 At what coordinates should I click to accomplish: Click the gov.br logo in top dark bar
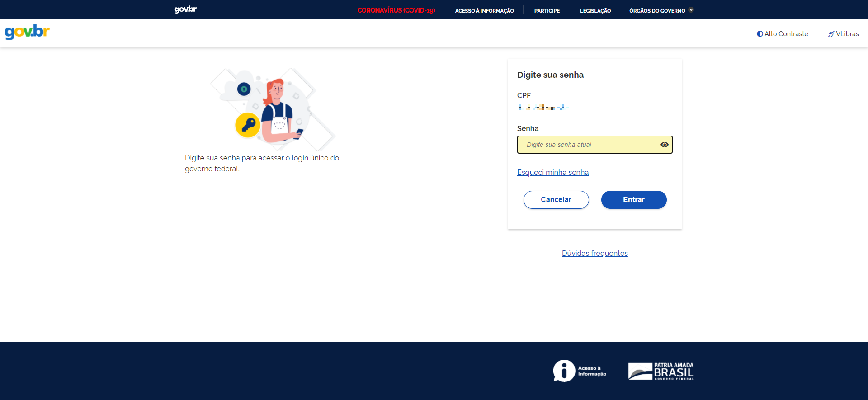(x=185, y=9)
